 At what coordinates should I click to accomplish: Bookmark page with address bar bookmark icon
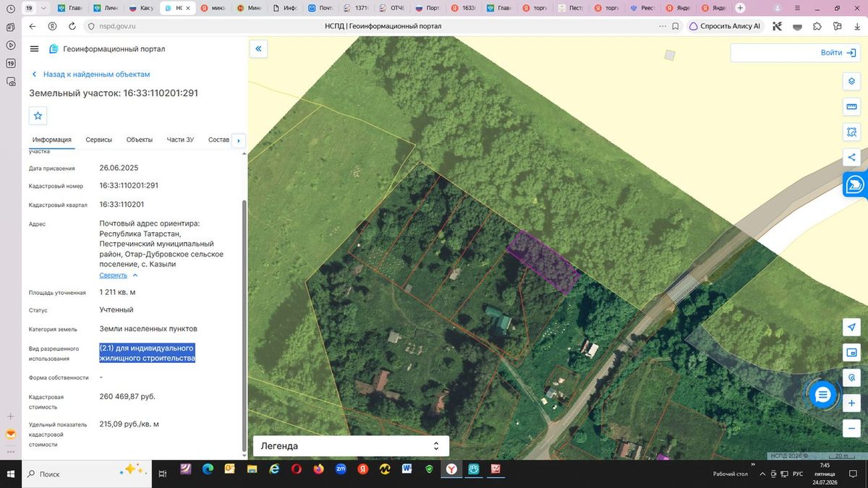pos(676,26)
